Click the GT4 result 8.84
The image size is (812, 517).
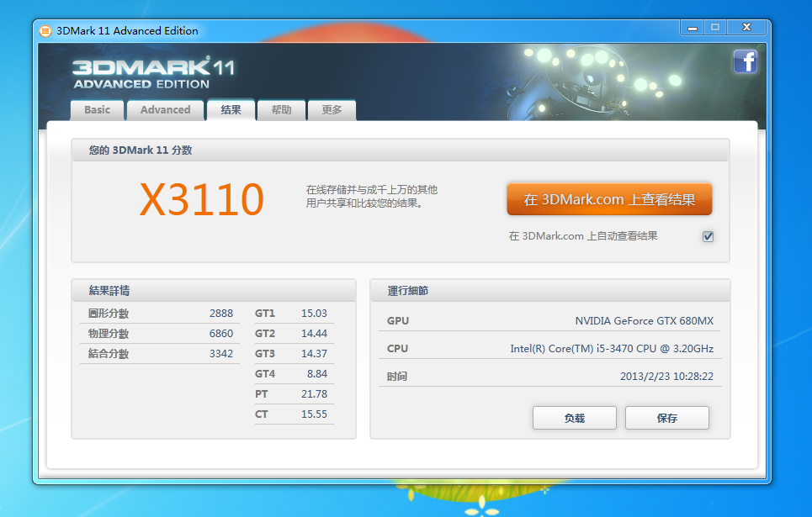[x=317, y=373]
